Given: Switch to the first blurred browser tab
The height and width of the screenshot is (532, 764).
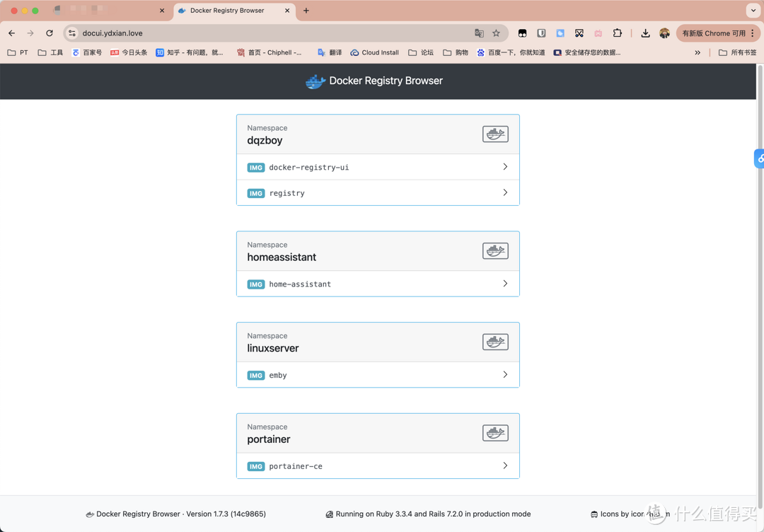Looking at the screenshot, I should point(110,10).
